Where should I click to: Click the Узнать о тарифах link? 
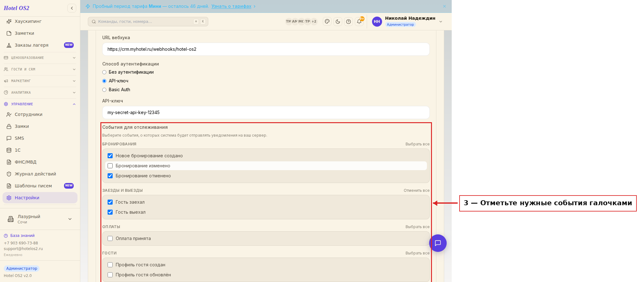click(231, 6)
